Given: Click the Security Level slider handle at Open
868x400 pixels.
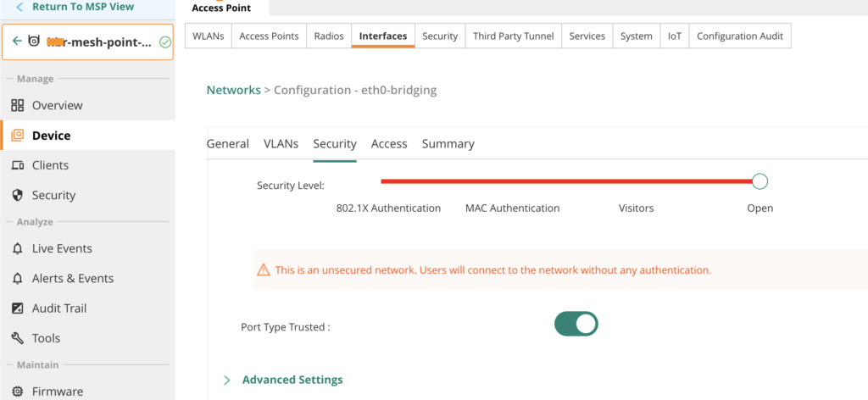Looking at the screenshot, I should [x=759, y=181].
